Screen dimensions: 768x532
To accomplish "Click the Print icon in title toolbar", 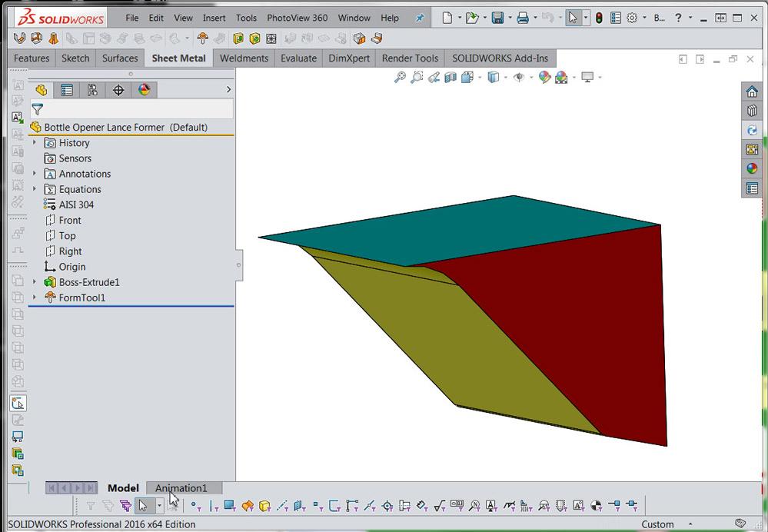I will 523,18.
